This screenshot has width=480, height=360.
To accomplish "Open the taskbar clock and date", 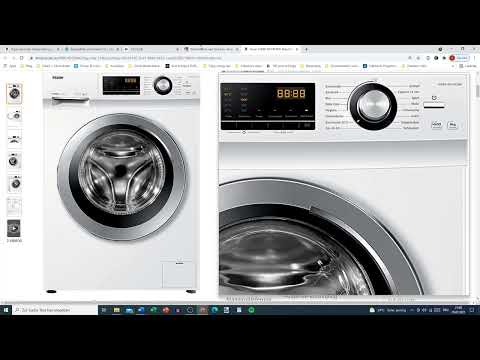I will 459,310.
